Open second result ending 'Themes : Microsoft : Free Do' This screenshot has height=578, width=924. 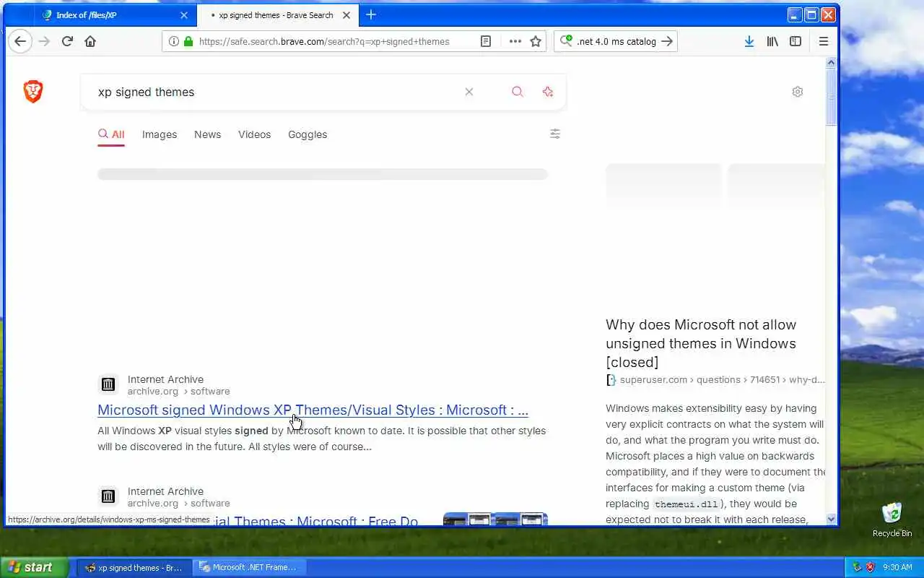315,520
